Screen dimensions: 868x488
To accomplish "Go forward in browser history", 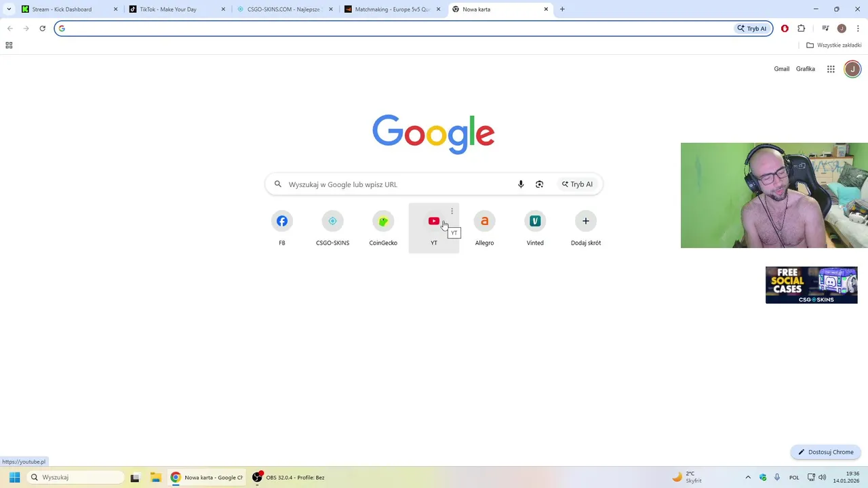I will point(26,28).
